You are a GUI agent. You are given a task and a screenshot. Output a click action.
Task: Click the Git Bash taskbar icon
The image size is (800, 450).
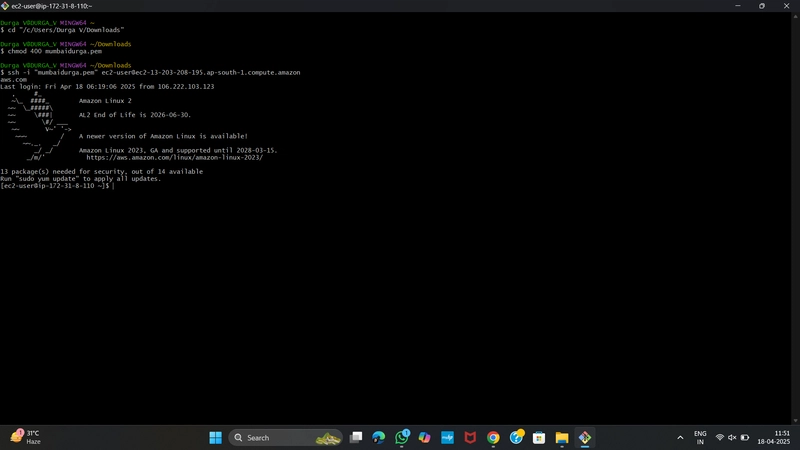tap(585, 438)
